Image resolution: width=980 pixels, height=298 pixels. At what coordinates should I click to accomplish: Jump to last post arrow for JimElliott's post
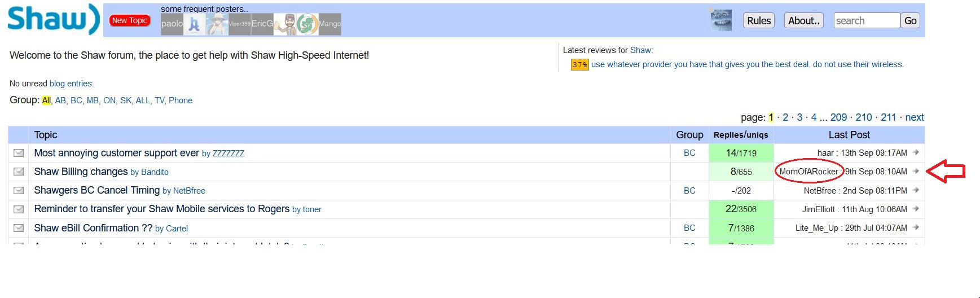coord(916,209)
